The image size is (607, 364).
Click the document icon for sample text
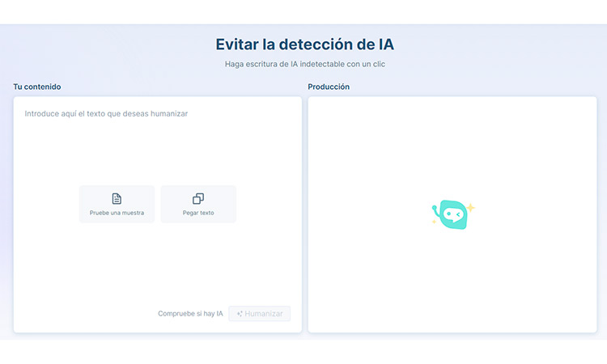point(117,198)
